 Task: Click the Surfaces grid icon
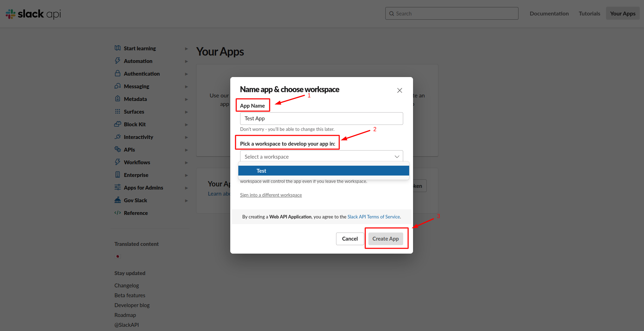(118, 111)
